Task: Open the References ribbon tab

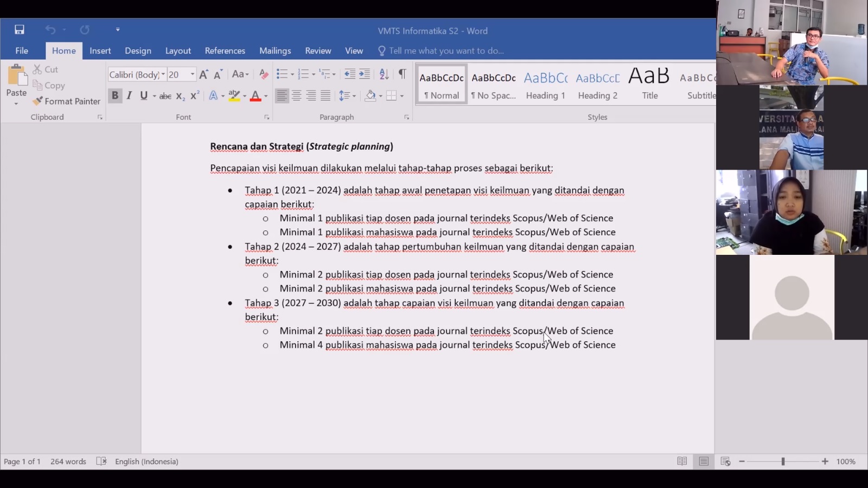Action: pos(225,50)
